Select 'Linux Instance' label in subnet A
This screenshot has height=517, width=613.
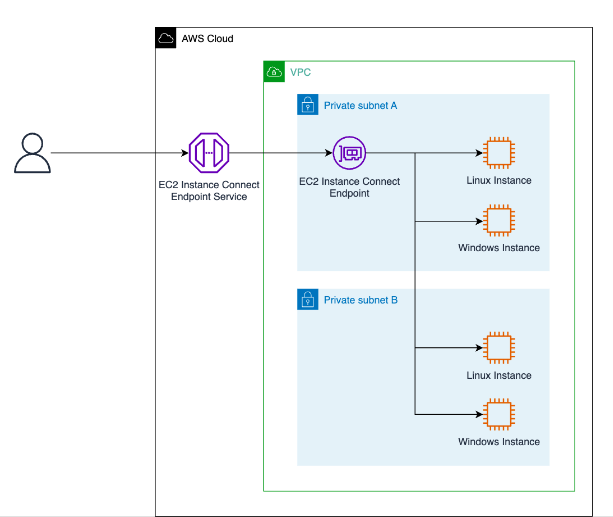pos(499,180)
